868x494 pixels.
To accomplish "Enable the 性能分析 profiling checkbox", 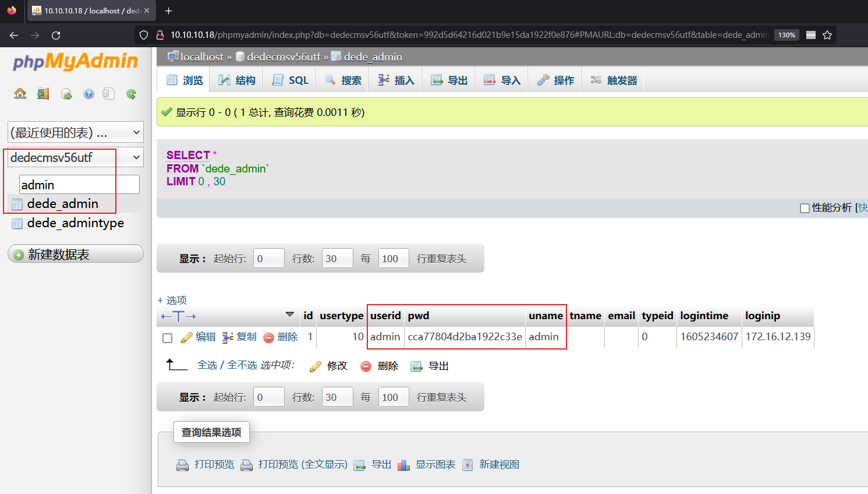I will (x=805, y=207).
